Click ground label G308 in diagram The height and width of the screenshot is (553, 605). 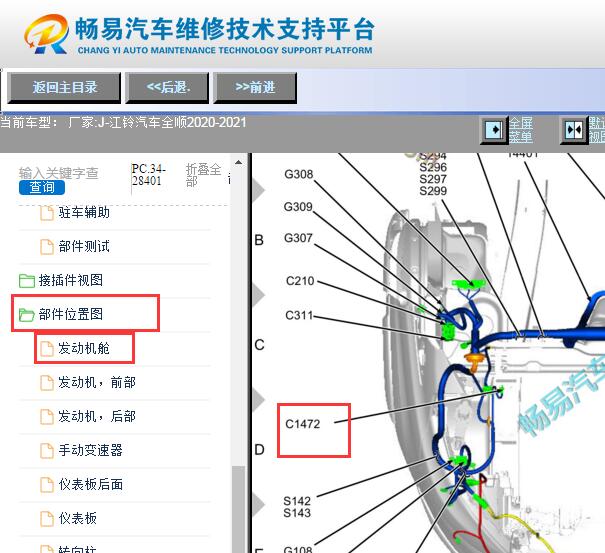(x=299, y=174)
